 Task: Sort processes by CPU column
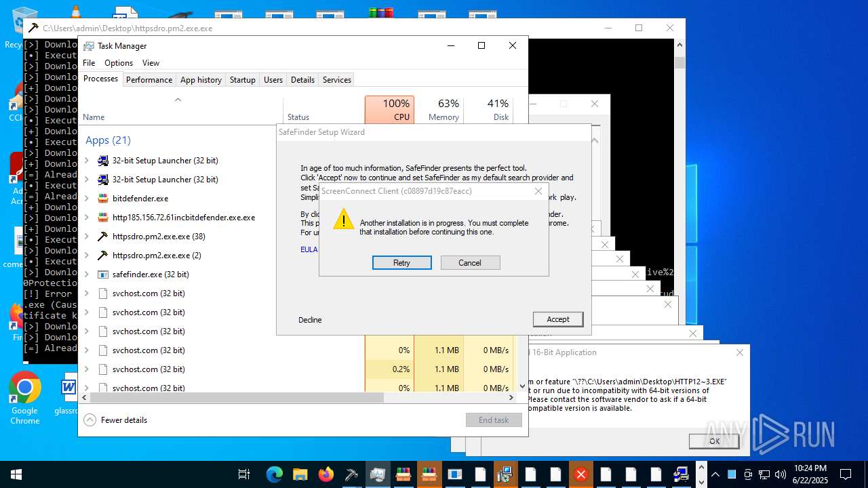click(389, 110)
